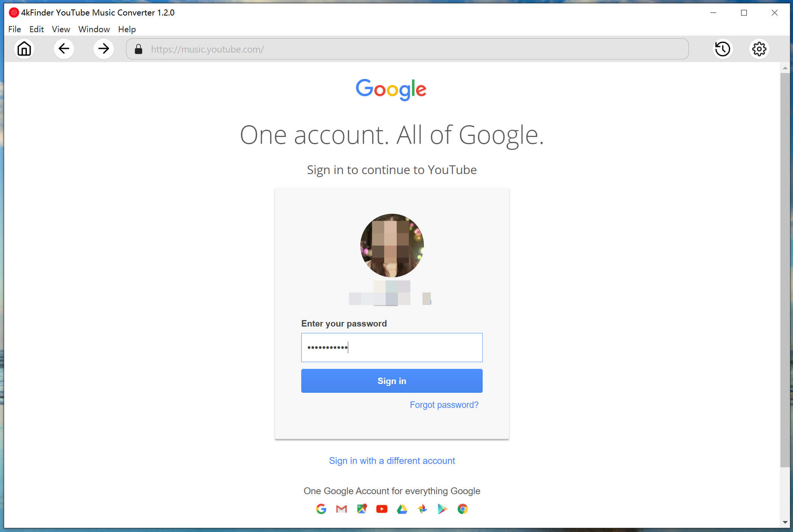
Task: Open the File menu
Action: pyautogui.click(x=14, y=28)
